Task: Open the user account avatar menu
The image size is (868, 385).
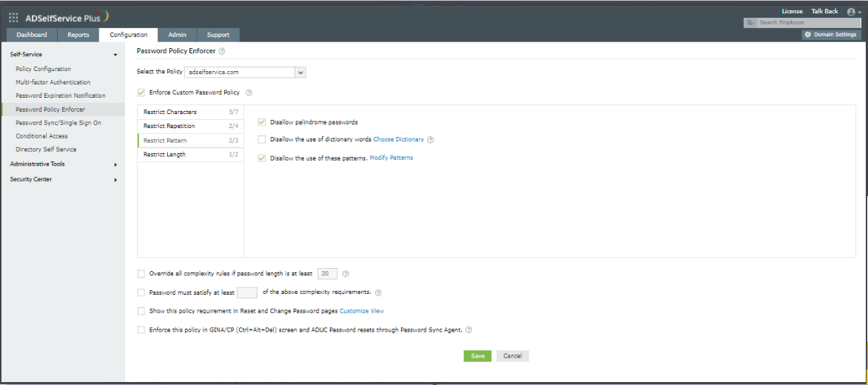Action: pyautogui.click(x=854, y=12)
